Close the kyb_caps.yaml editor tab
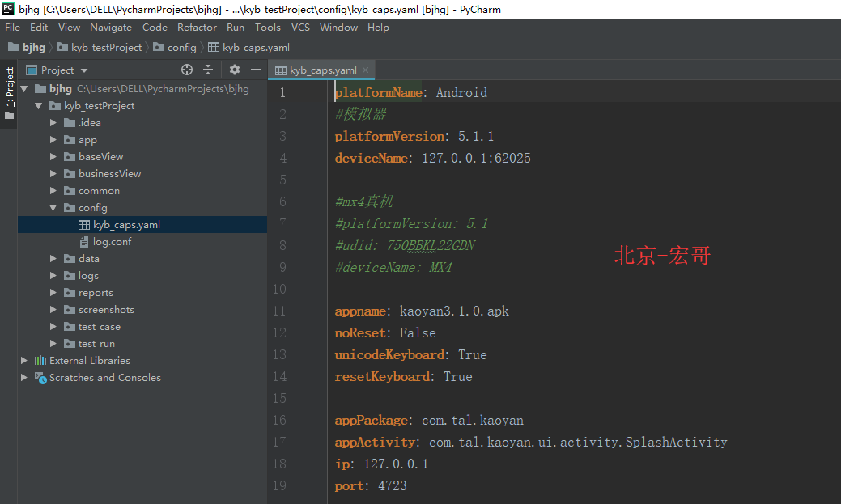This screenshot has height=504, width=841. 365,70
